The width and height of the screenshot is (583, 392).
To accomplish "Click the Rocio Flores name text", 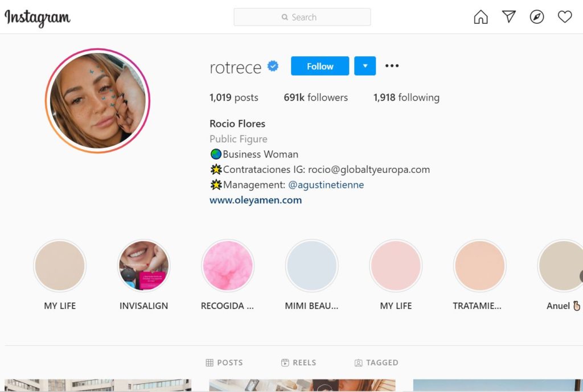I will [x=237, y=123].
